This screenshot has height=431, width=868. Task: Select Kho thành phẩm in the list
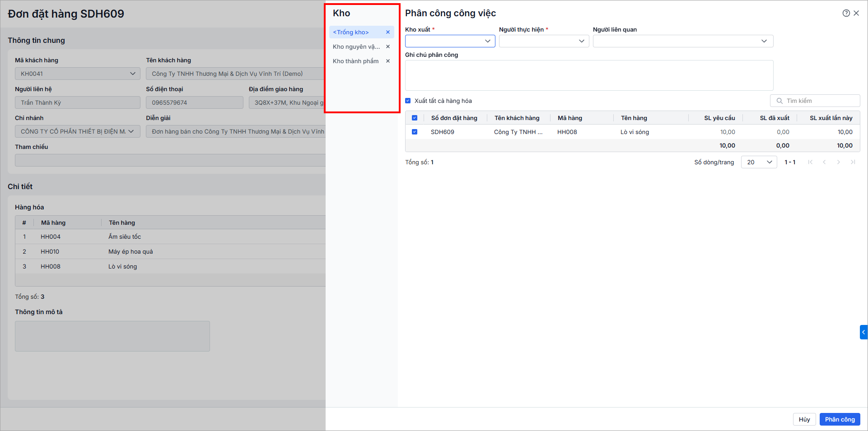click(x=355, y=61)
